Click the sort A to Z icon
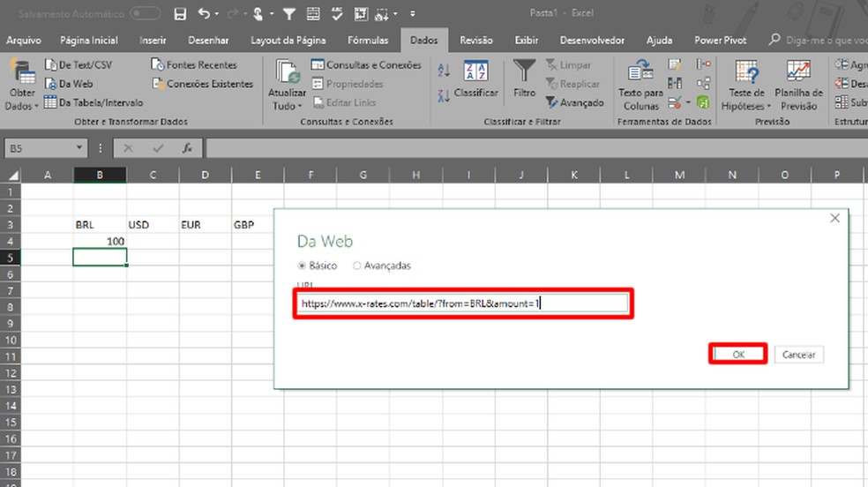 (x=444, y=70)
